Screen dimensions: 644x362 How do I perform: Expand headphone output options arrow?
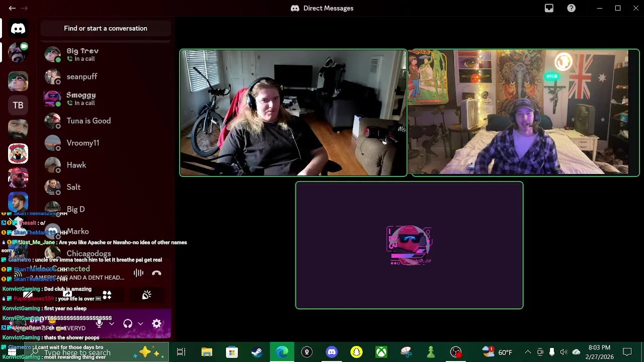point(140,324)
